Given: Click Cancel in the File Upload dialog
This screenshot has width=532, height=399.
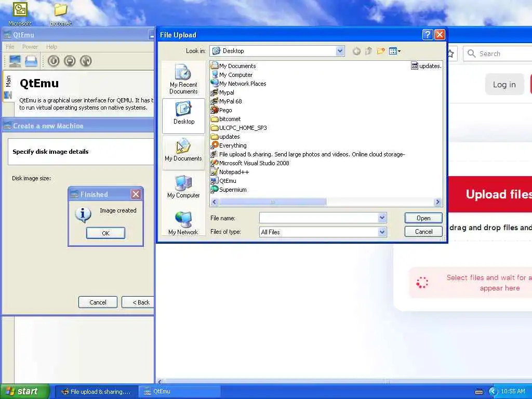Looking at the screenshot, I should pos(423,231).
